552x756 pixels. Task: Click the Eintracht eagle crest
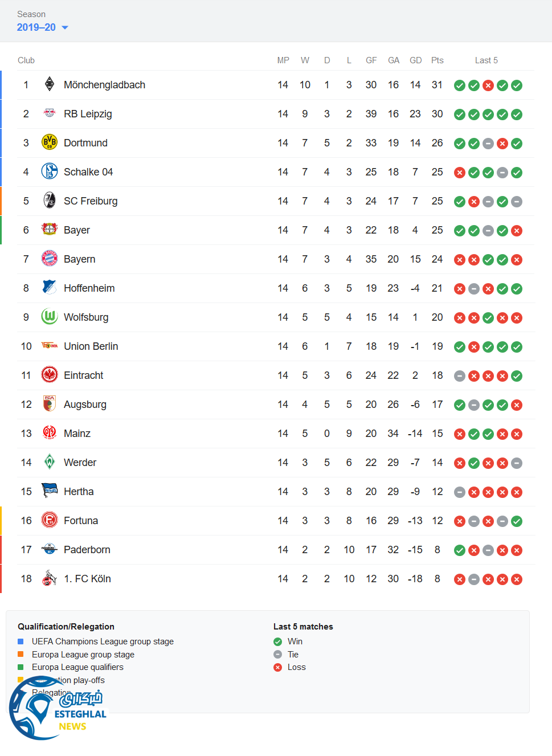tap(50, 375)
